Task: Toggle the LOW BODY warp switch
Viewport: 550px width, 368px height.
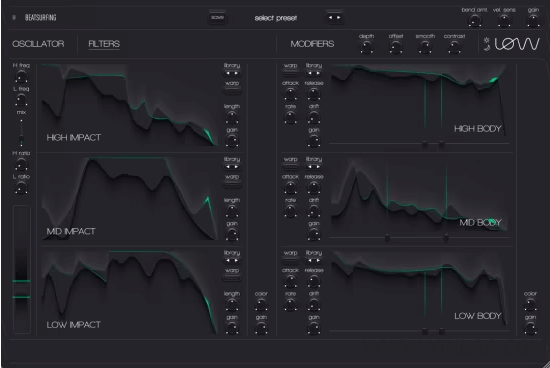Action: click(x=290, y=261)
